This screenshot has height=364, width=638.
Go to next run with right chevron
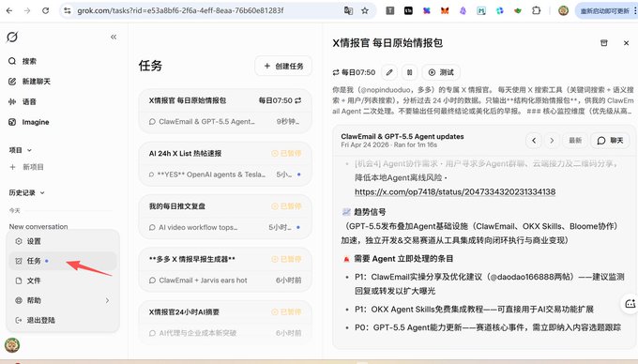(x=552, y=141)
